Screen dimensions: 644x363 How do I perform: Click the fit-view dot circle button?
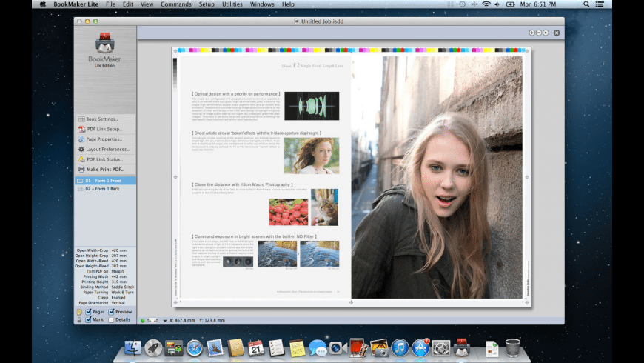(546, 33)
